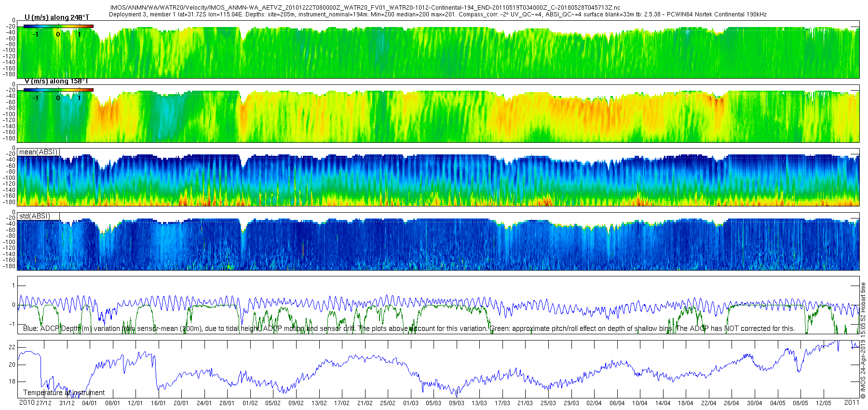Click the '05/03' date tick label
This screenshot has width=868, height=410.
pos(434,403)
